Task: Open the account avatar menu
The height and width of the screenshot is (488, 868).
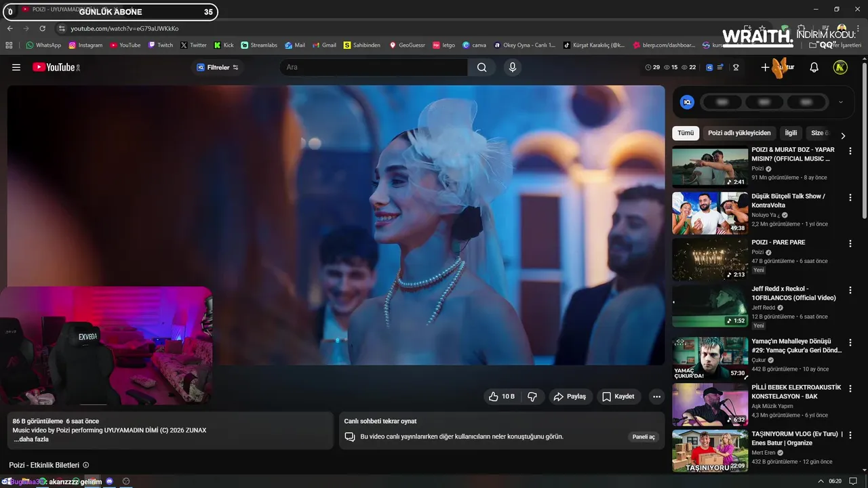Action: pos(840,67)
